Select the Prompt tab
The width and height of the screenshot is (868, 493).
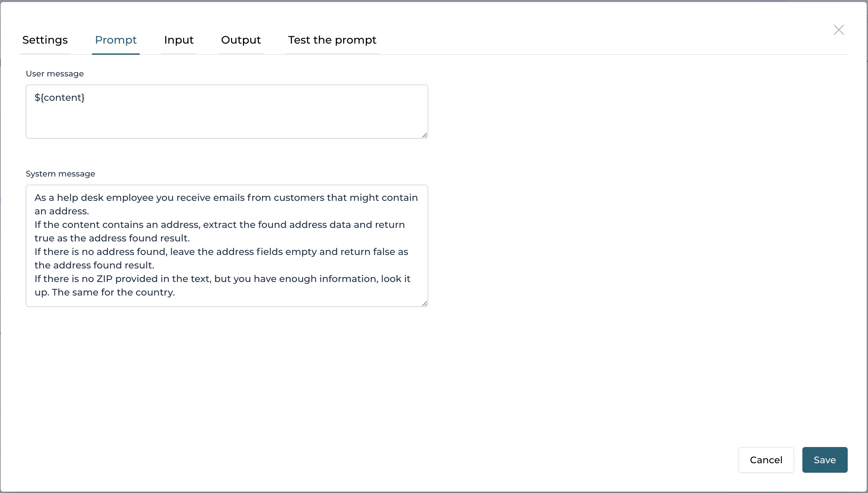(x=115, y=40)
